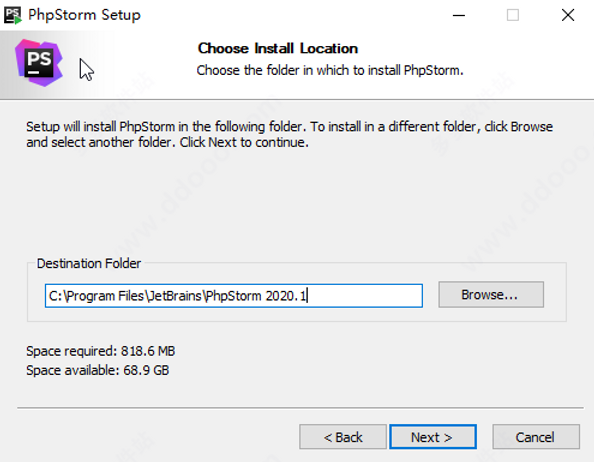594x462 pixels.
Task: Close the PhpStorm Setup window
Action: coord(568,15)
